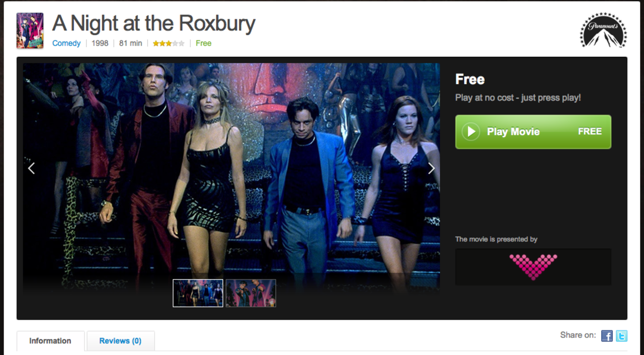644x355 pixels.
Task: Select the second gallery thumbnail
Action: coord(251,293)
